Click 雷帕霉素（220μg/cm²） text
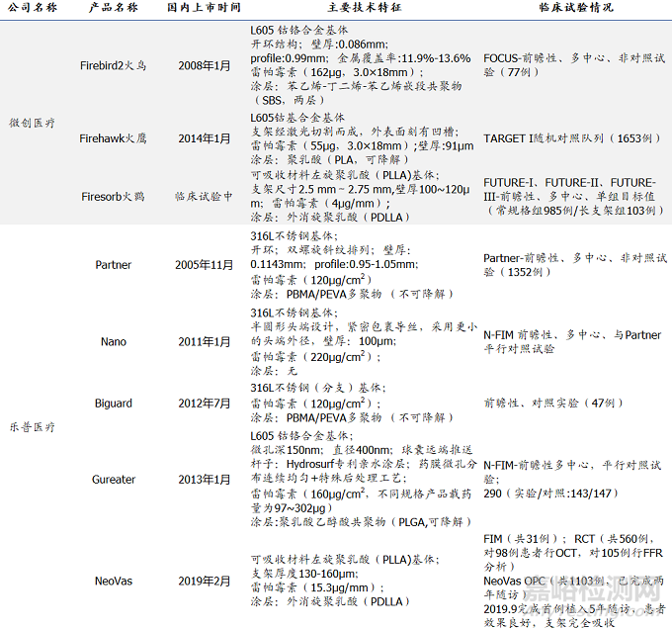672x629 pixels. tap(315, 356)
